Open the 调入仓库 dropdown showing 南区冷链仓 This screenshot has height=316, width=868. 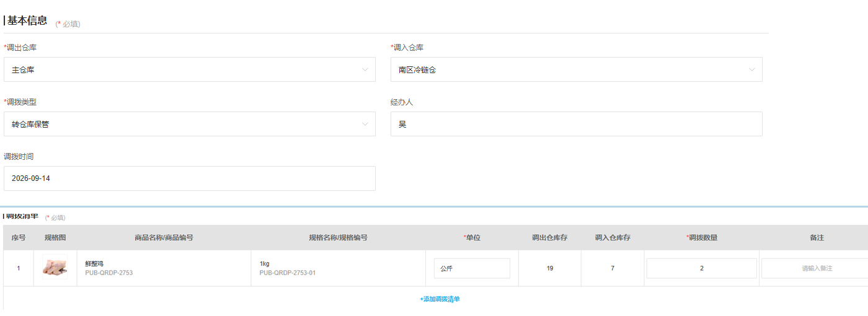coord(576,69)
